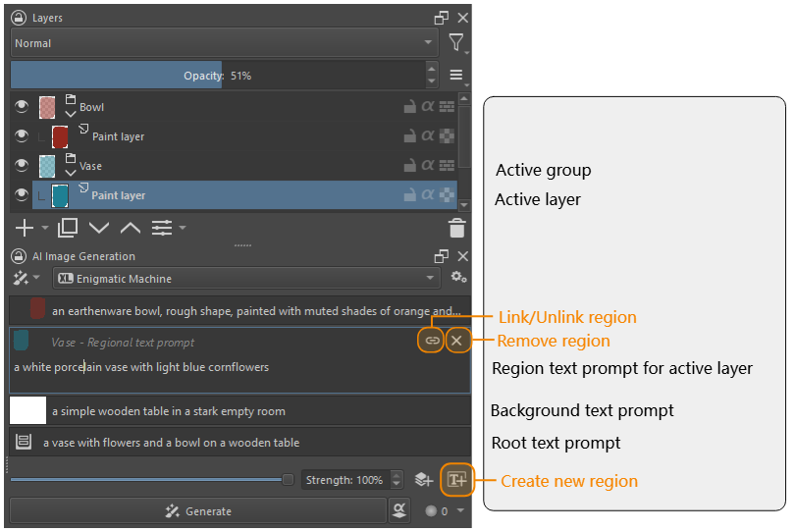795x532 pixels.
Task: Lock the selected Paint layer
Action: [409, 194]
